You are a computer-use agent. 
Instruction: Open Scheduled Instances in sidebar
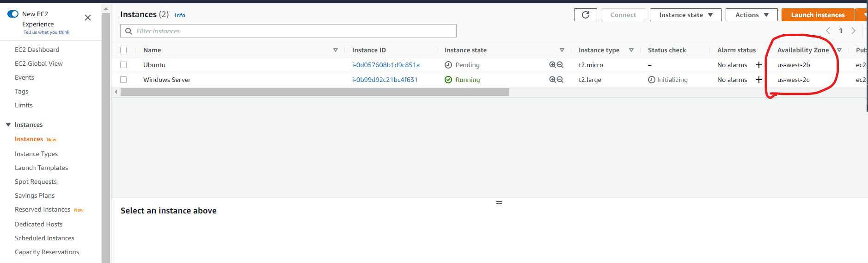[x=44, y=238]
